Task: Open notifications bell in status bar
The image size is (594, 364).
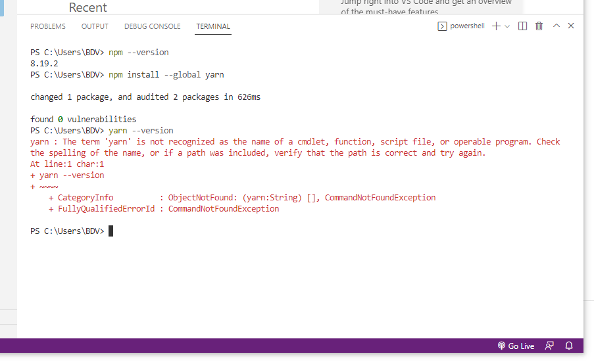Action: point(569,346)
